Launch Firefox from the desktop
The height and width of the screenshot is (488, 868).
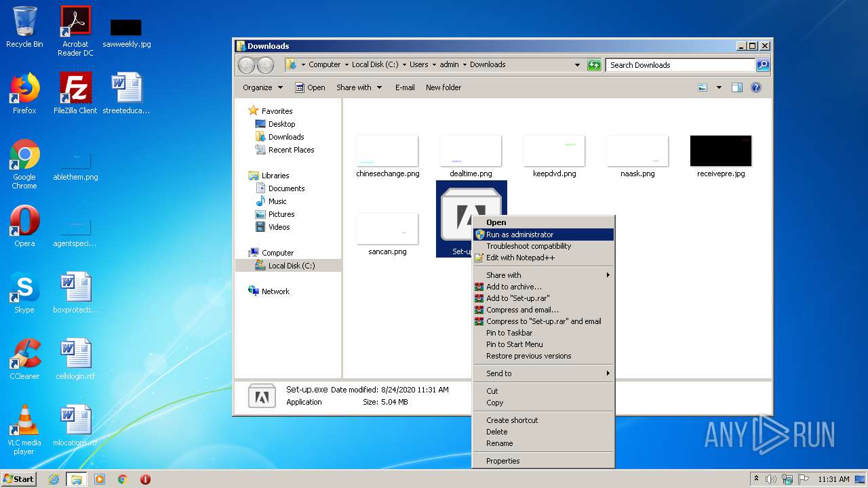click(x=24, y=94)
